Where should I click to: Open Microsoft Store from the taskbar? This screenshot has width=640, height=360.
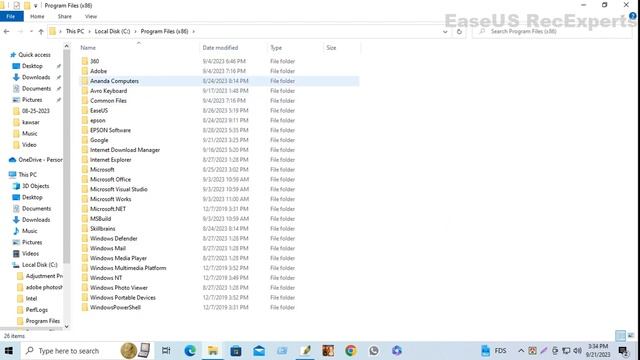[236, 351]
